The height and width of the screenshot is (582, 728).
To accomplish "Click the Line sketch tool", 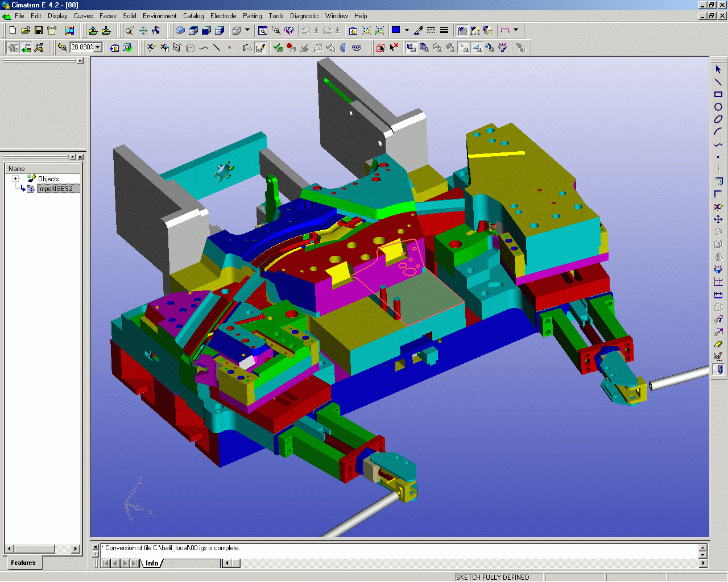I will point(718,82).
